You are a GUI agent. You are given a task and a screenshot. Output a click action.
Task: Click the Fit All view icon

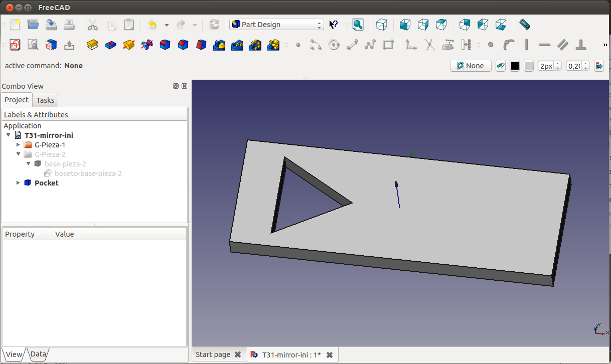358,25
